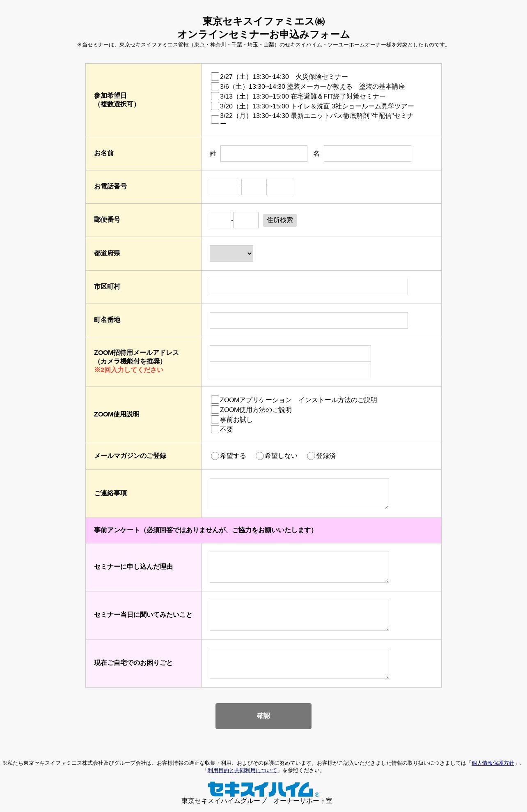The width and height of the screenshot is (527, 812).
Task: Select 希望しない radio button
Action: coord(260,456)
